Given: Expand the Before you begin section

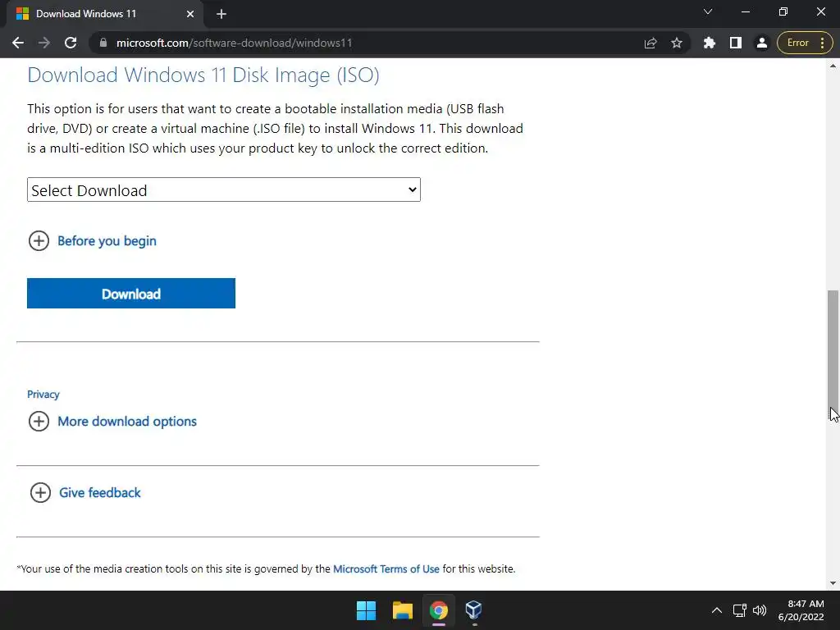Looking at the screenshot, I should point(39,241).
